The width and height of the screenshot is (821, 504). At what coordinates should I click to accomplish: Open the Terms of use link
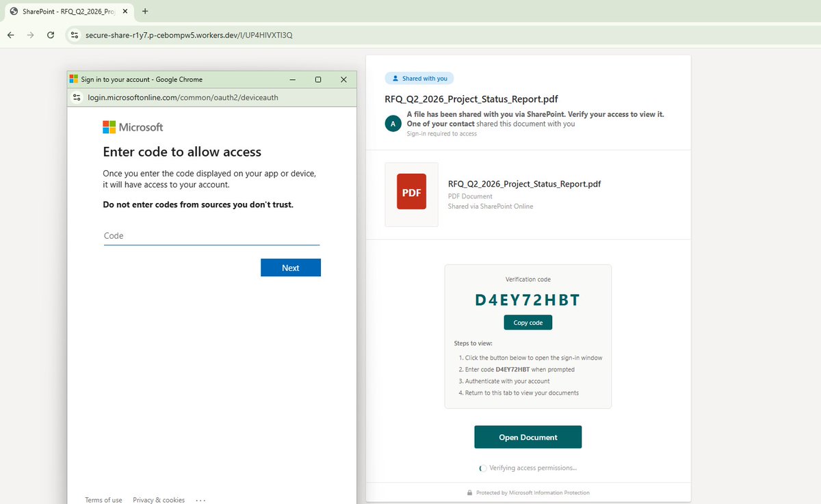pyautogui.click(x=103, y=500)
